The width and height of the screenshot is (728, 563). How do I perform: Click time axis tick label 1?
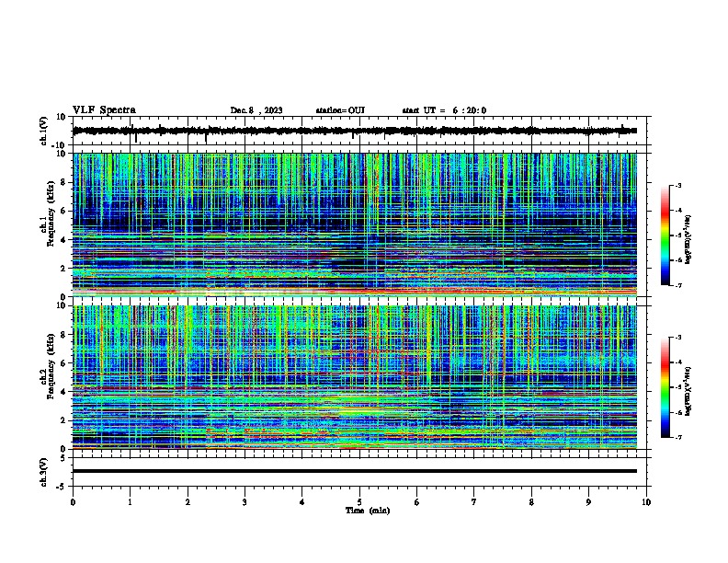click(x=130, y=502)
